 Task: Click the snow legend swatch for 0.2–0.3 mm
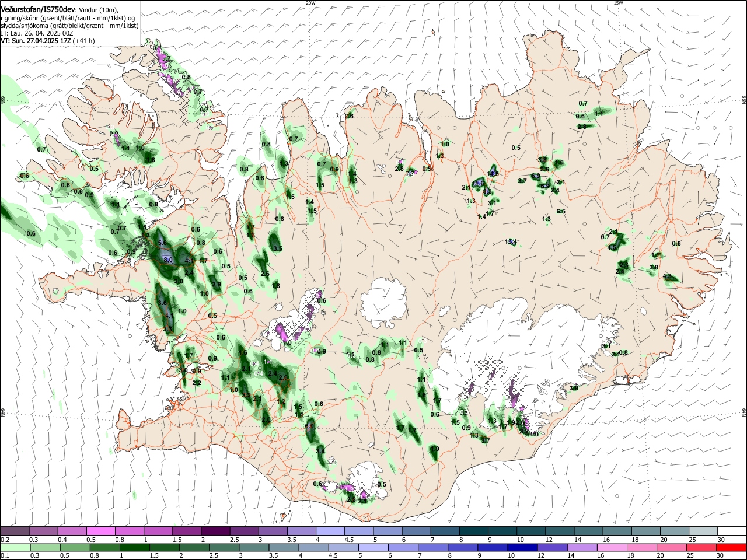point(15,531)
